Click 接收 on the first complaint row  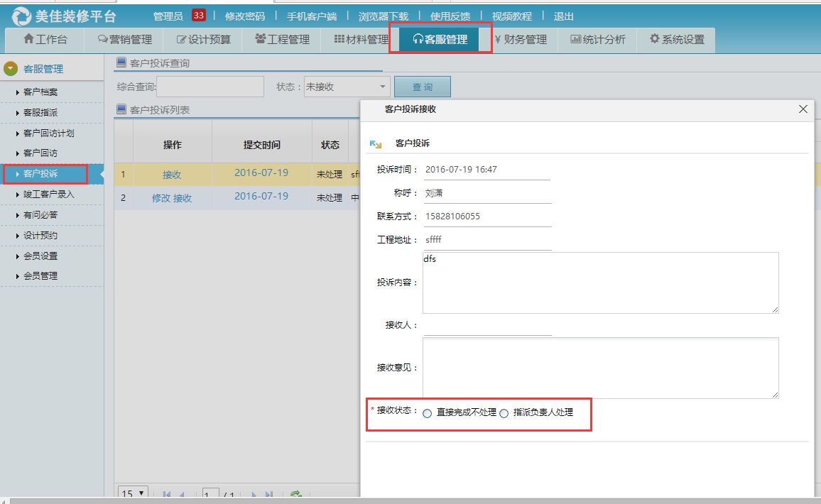click(x=174, y=174)
